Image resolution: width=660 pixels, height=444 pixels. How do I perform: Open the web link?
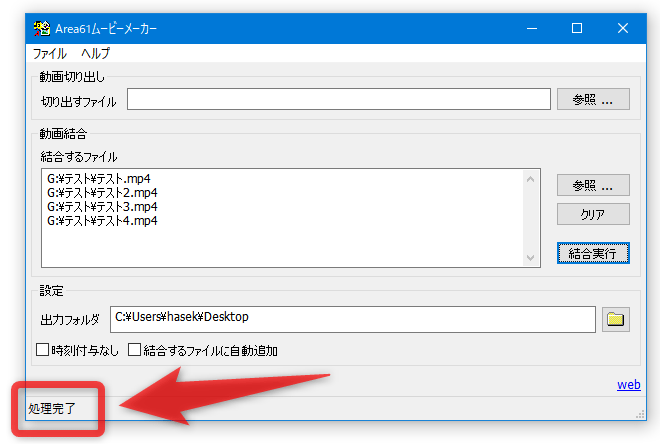click(628, 384)
